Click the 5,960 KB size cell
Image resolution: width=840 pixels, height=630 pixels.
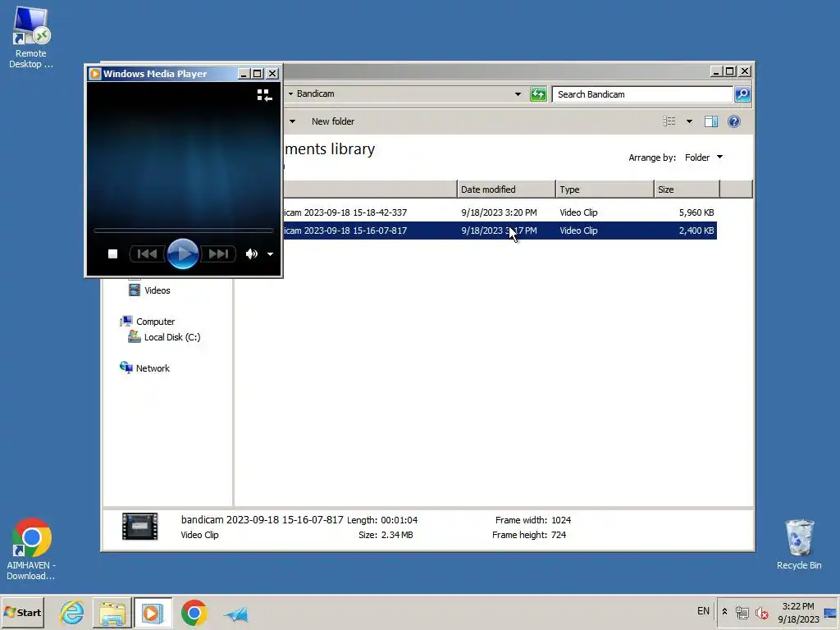[696, 212]
